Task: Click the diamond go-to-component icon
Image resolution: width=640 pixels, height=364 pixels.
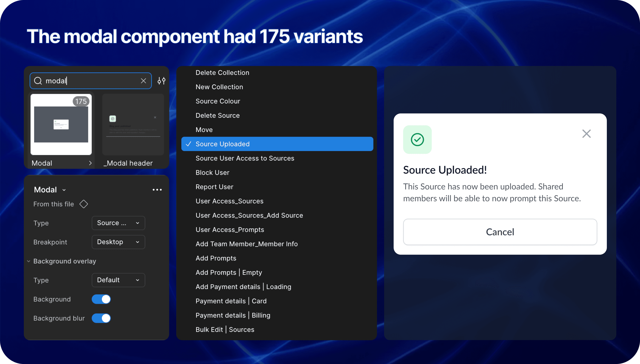Action: pyautogui.click(x=84, y=204)
